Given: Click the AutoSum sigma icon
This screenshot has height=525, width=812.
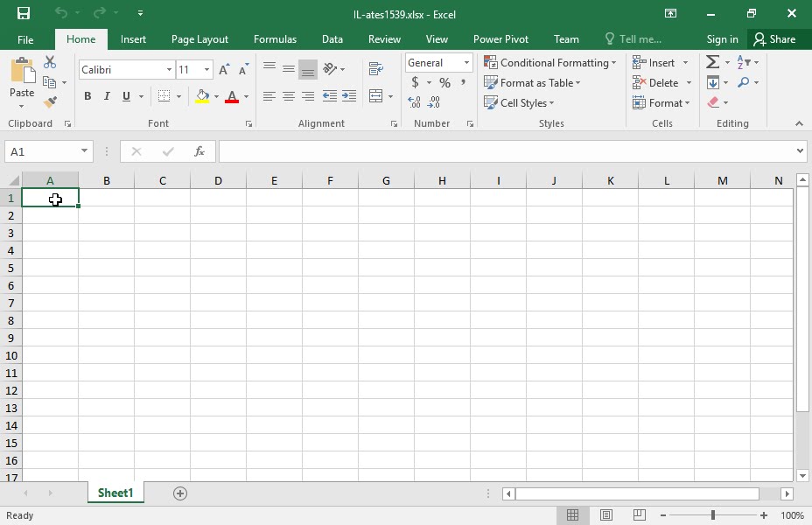Looking at the screenshot, I should click(712, 62).
